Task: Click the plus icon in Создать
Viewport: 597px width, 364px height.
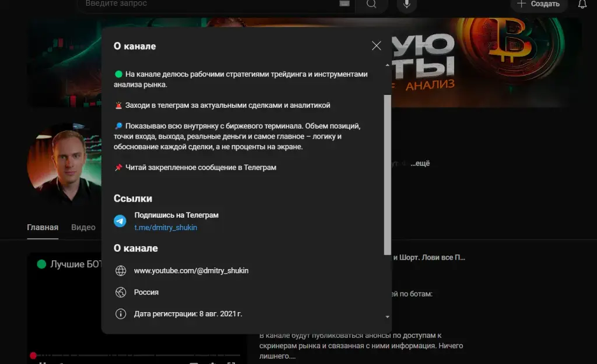Action: click(x=521, y=3)
